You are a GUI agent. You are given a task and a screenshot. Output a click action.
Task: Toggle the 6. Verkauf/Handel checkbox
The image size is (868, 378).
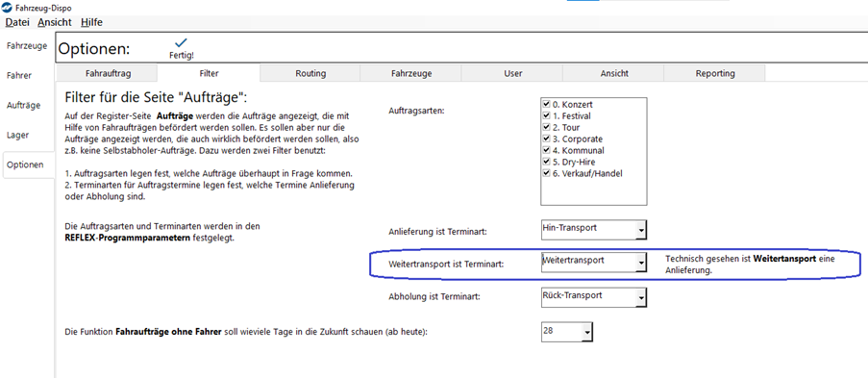pyautogui.click(x=546, y=174)
